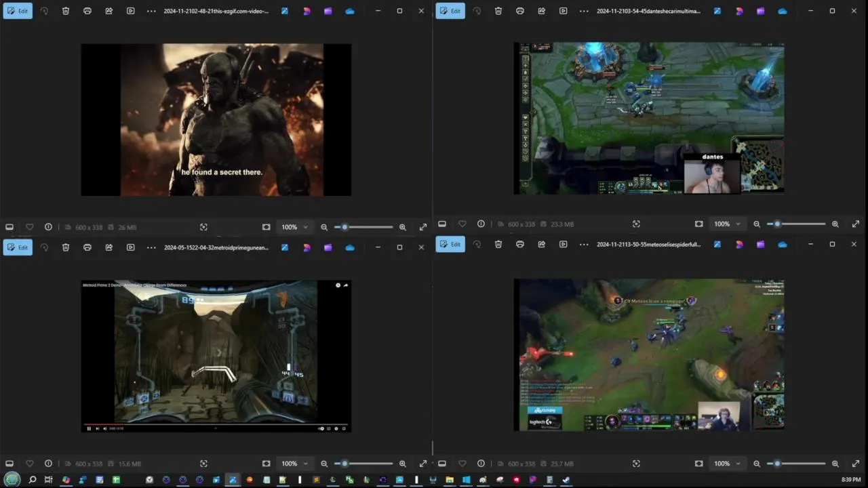Click Edit in the ezgif-com-video window
Viewport: 868px width, 488px height.
click(18, 11)
